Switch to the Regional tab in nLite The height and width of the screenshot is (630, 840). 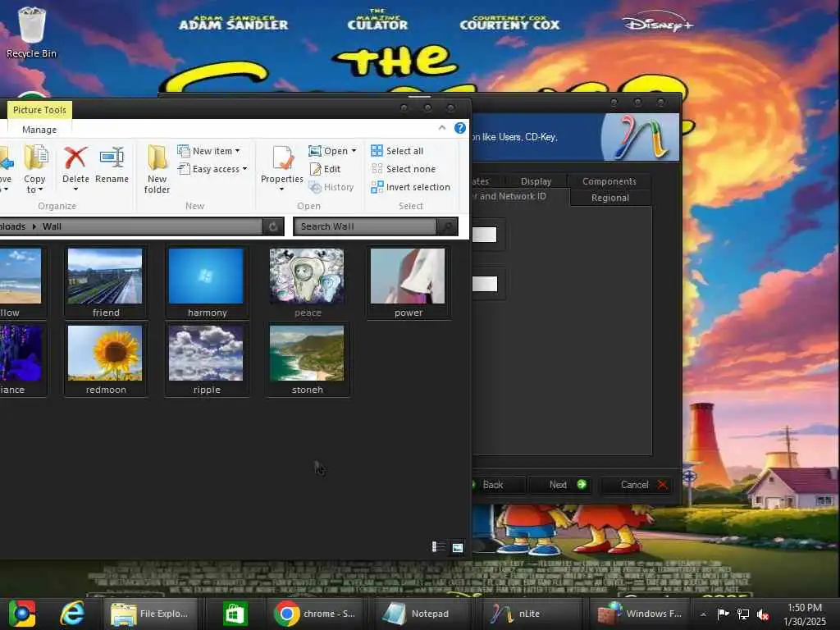click(610, 198)
